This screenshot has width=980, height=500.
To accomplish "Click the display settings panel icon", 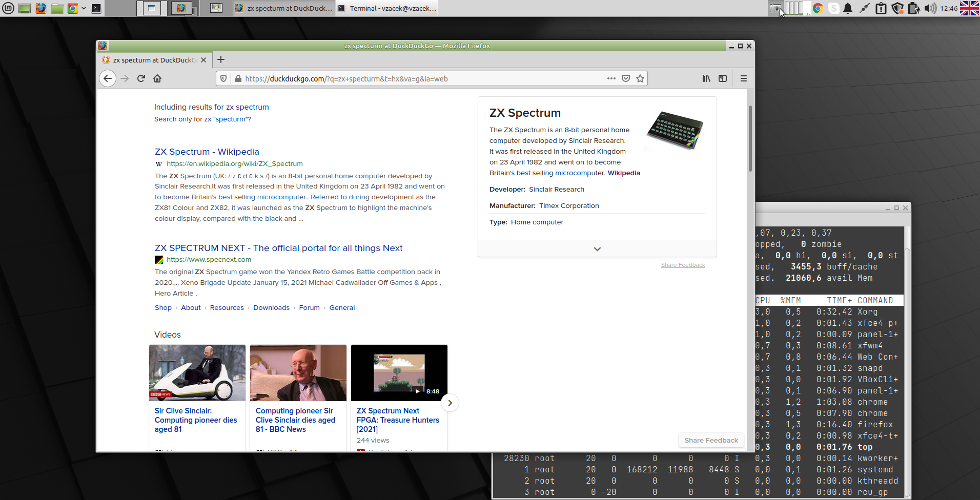I will tap(216, 8).
